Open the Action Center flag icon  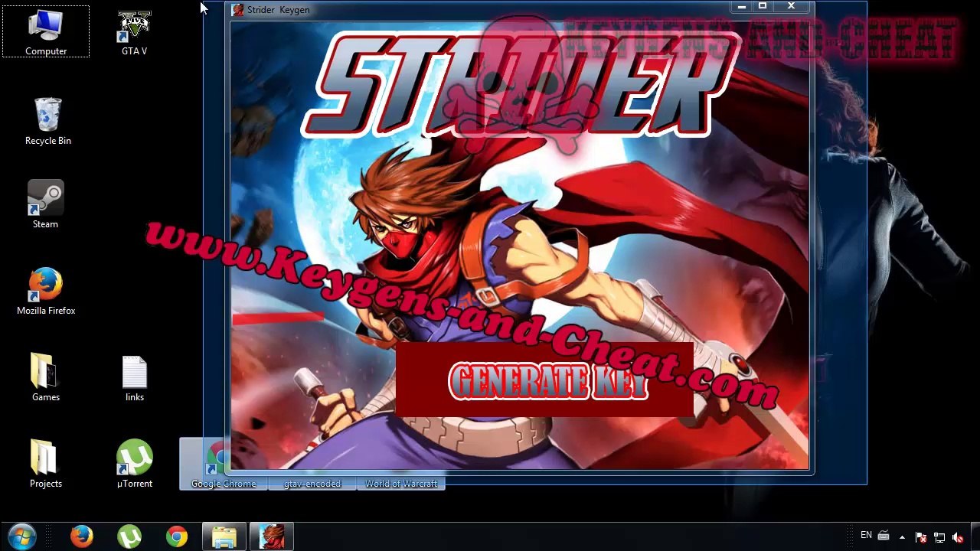coord(921,537)
